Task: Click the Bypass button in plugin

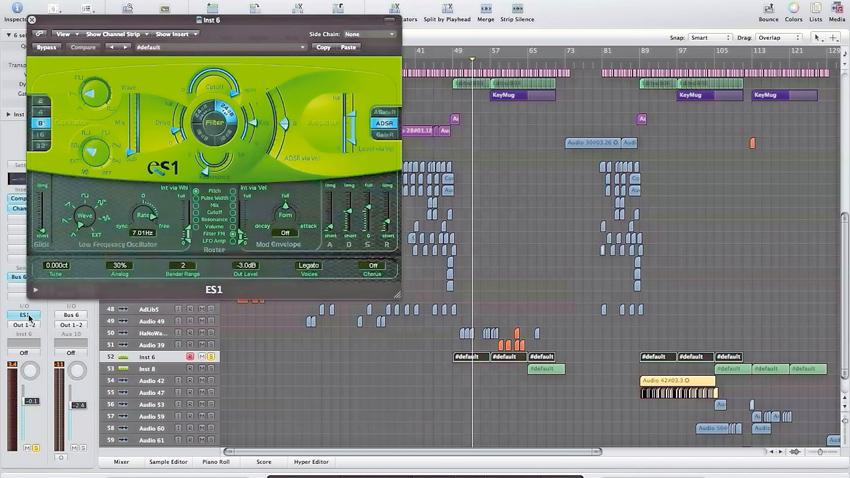Action: point(47,47)
